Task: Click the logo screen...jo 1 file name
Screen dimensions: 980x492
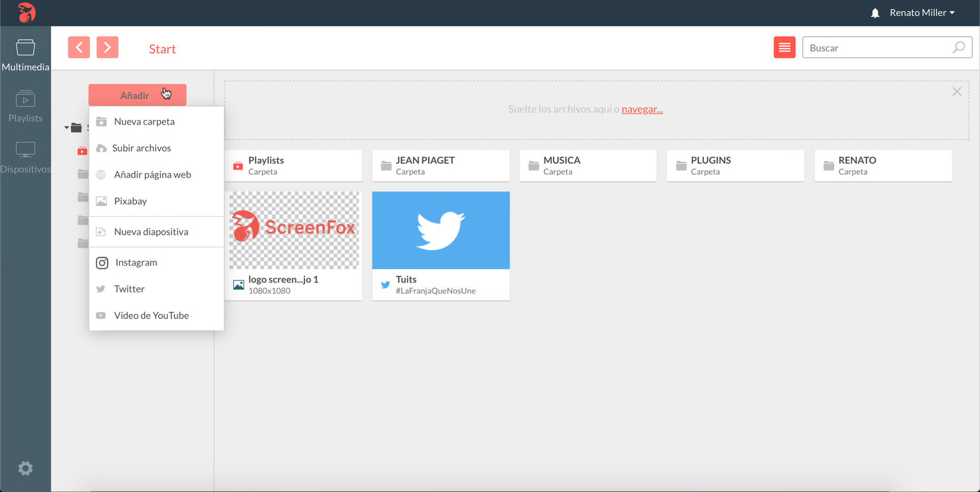Action: (x=283, y=279)
